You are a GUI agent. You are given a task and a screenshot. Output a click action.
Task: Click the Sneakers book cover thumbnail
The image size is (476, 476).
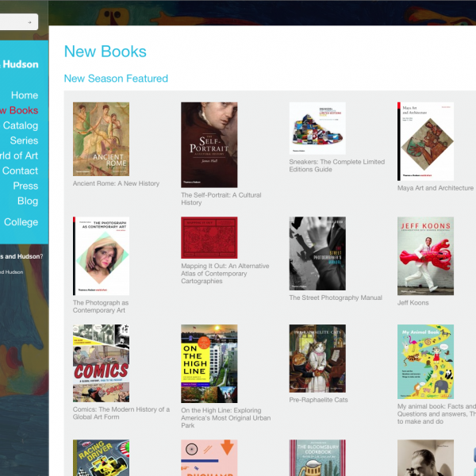coord(317,128)
